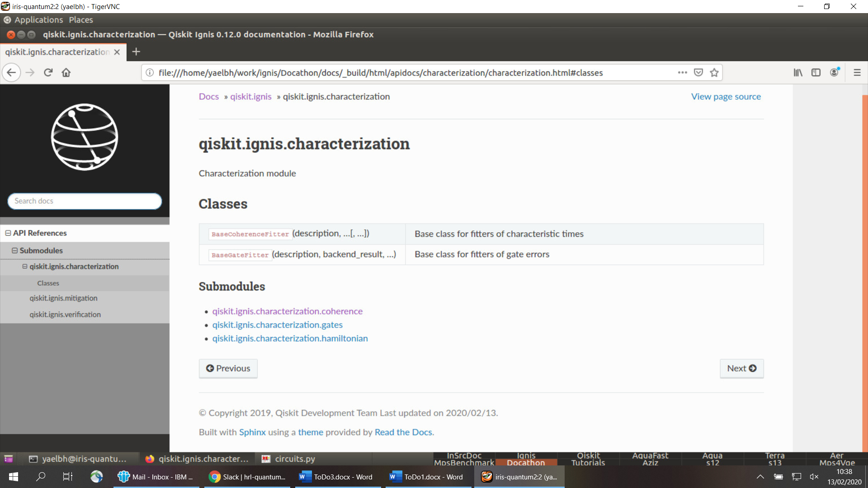Bookmark this page using the star icon

(x=714, y=72)
